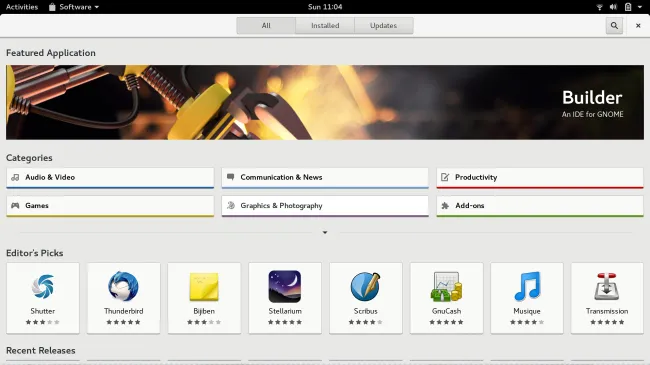The width and height of the screenshot is (650, 365).
Task: Click the Scribus star rating
Action: pos(365,322)
